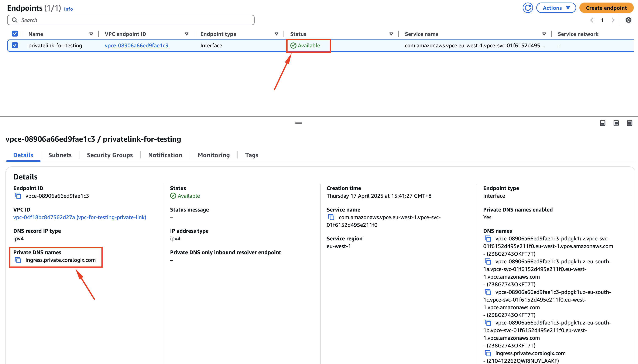
Task: Copy Private DNS name ingress.private.coralogix.com
Action: pos(18,260)
